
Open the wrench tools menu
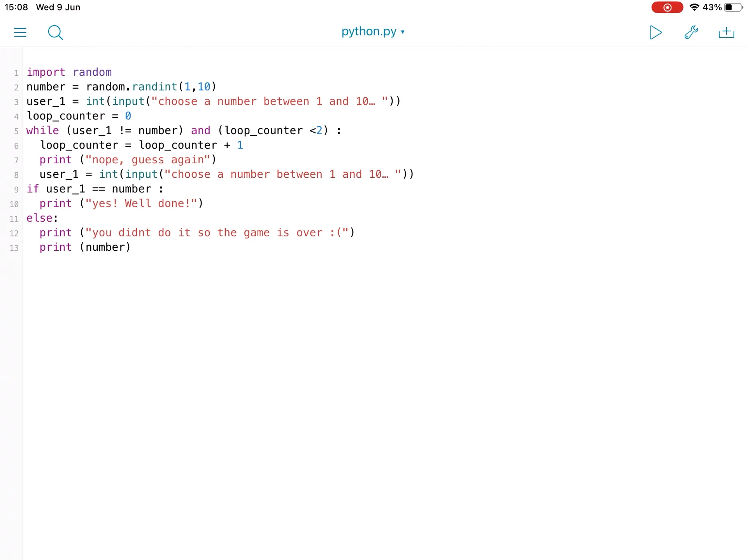(691, 32)
